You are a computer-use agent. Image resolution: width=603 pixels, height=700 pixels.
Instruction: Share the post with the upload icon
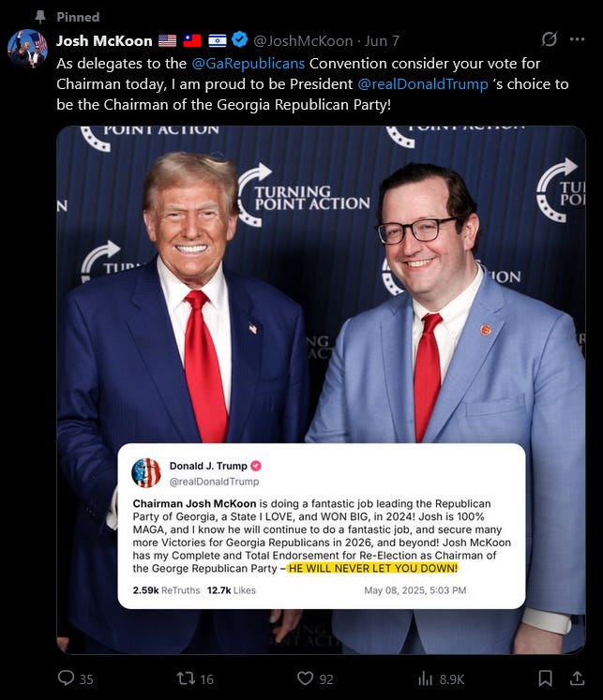pyautogui.click(x=577, y=678)
